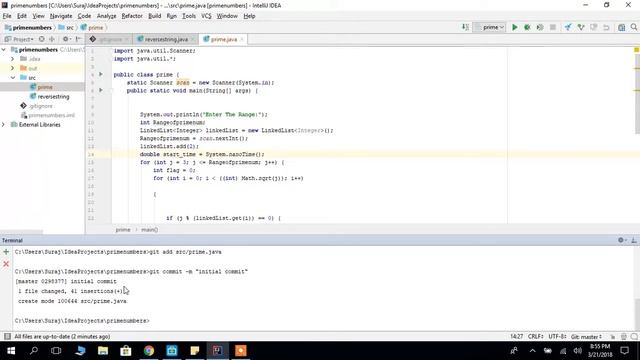Click the inspector hector icon in status bar
Image resolution: width=640 pixels, height=360 pixels.
624,337
